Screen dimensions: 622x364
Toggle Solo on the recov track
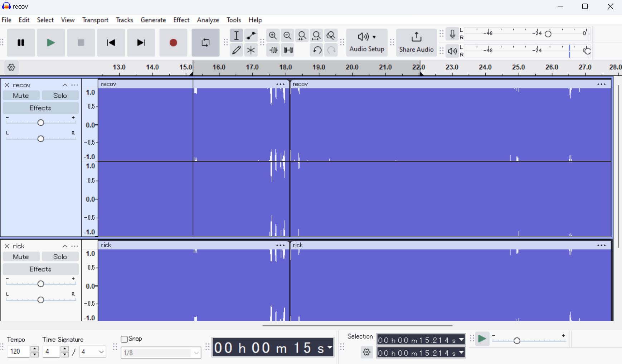(60, 96)
